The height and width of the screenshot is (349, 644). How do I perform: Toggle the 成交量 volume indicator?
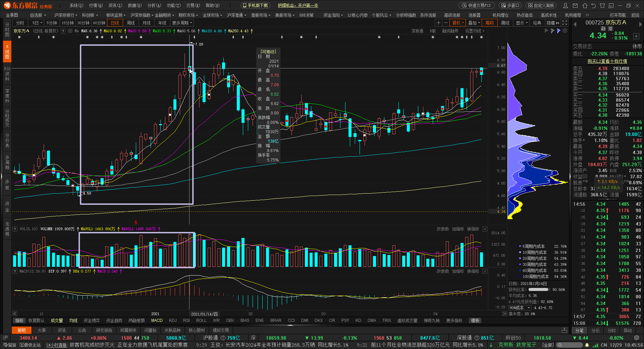pyautogui.click(x=57, y=320)
